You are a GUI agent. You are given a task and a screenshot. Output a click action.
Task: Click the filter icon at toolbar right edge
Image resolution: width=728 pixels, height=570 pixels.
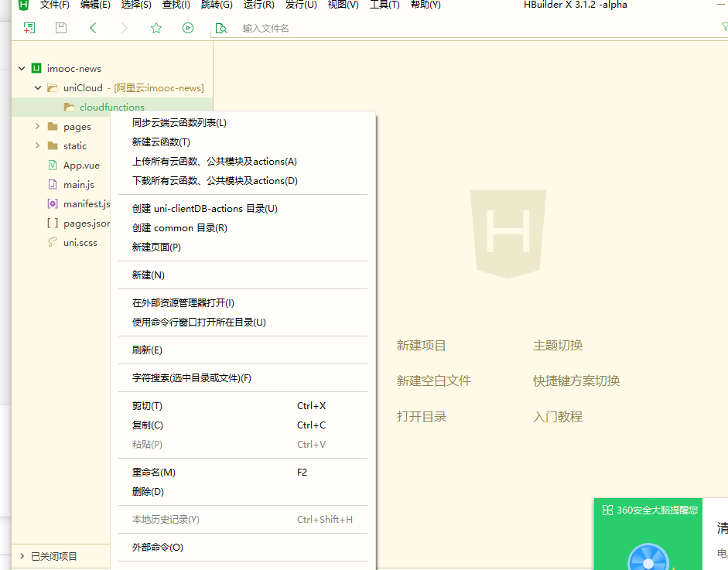723,27
